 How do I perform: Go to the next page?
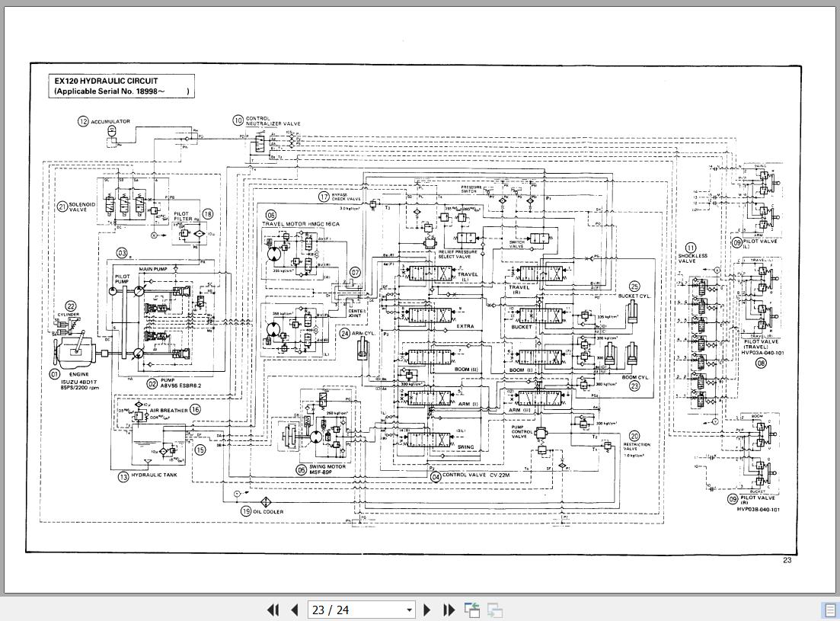(x=427, y=610)
